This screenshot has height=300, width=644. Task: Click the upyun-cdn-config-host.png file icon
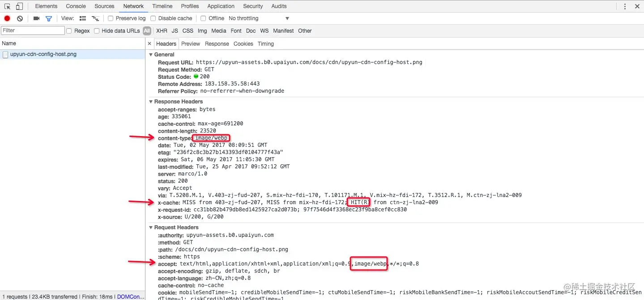coord(5,54)
